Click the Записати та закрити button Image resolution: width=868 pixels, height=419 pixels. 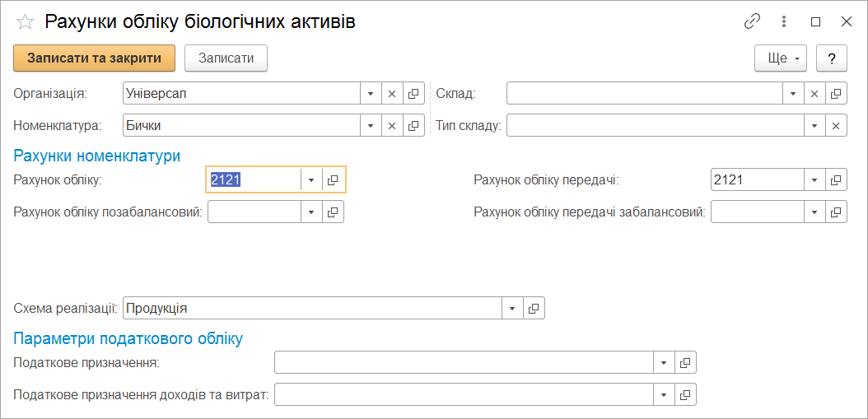[94, 58]
